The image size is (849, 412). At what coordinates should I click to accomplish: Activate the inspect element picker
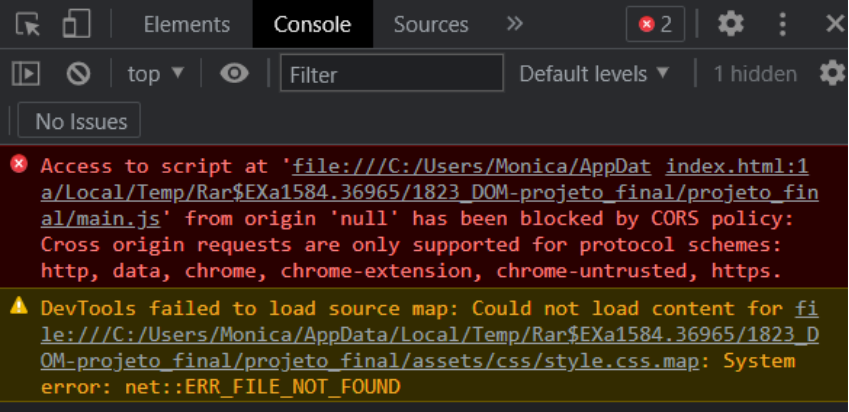(28, 24)
